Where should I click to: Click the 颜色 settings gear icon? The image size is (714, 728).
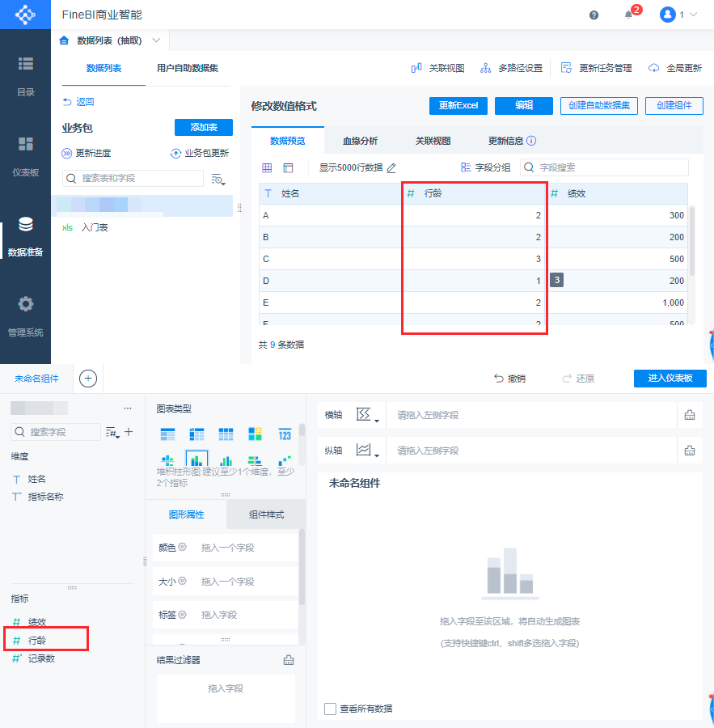coord(183,547)
